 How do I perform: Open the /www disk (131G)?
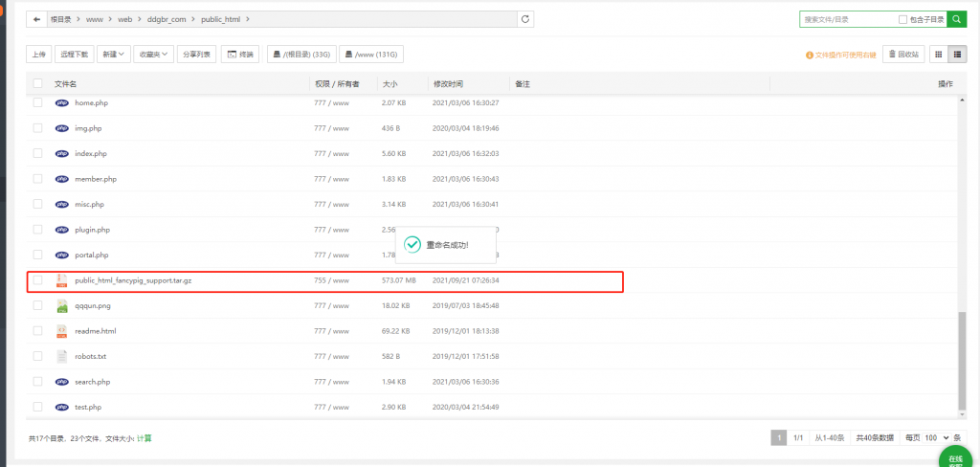tap(371, 55)
